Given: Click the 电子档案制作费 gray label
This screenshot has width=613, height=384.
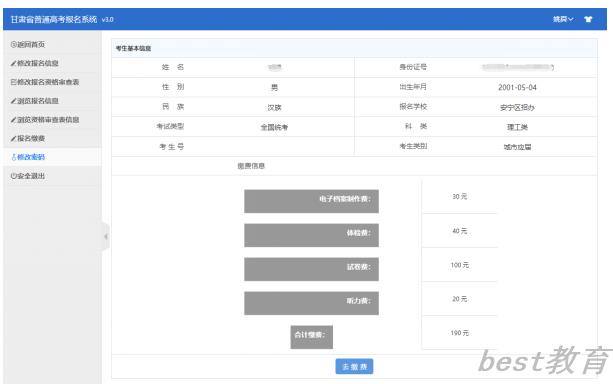Looking at the screenshot, I should click(x=311, y=201).
